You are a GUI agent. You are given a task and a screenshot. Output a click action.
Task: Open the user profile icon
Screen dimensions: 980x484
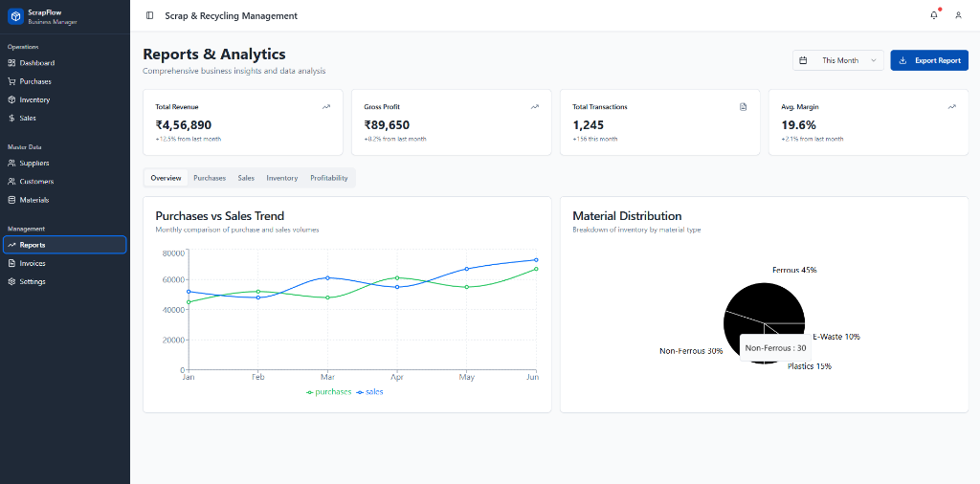tap(958, 15)
